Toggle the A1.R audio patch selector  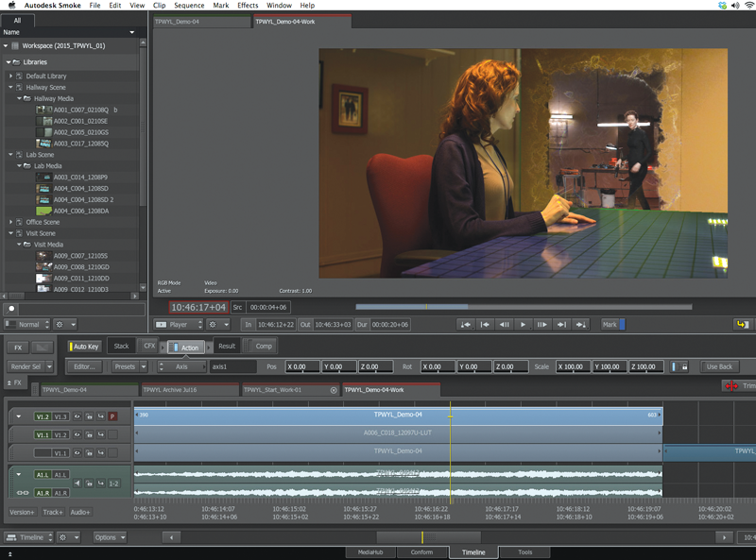click(43, 493)
